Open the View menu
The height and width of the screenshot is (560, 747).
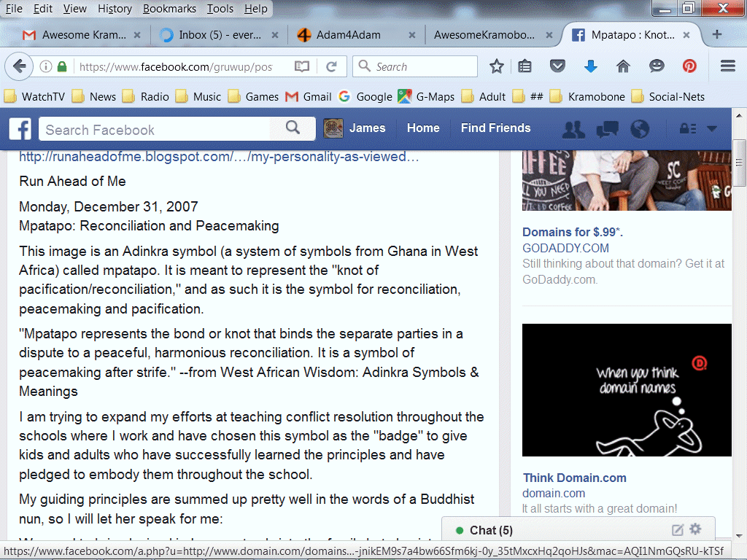(75, 9)
